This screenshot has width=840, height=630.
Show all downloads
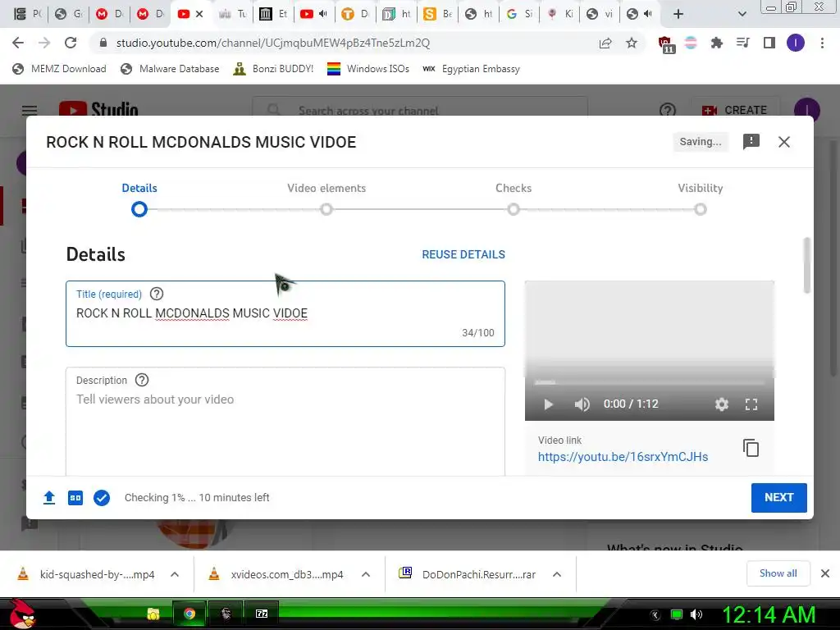tap(778, 573)
